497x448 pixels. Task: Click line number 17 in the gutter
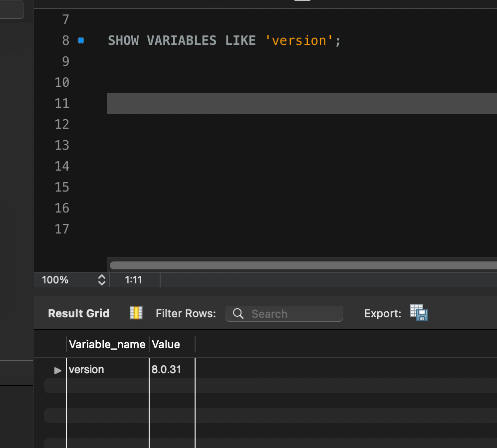click(x=62, y=229)
